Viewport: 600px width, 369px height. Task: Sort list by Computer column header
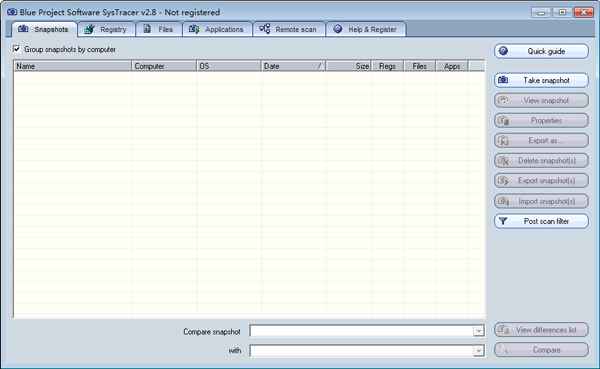[164, 66]
